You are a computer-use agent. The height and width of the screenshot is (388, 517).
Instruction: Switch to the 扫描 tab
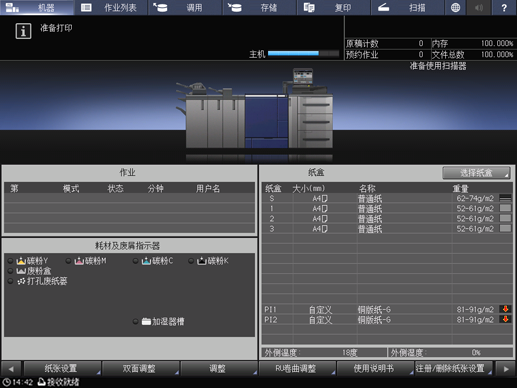tap(407, 7)
